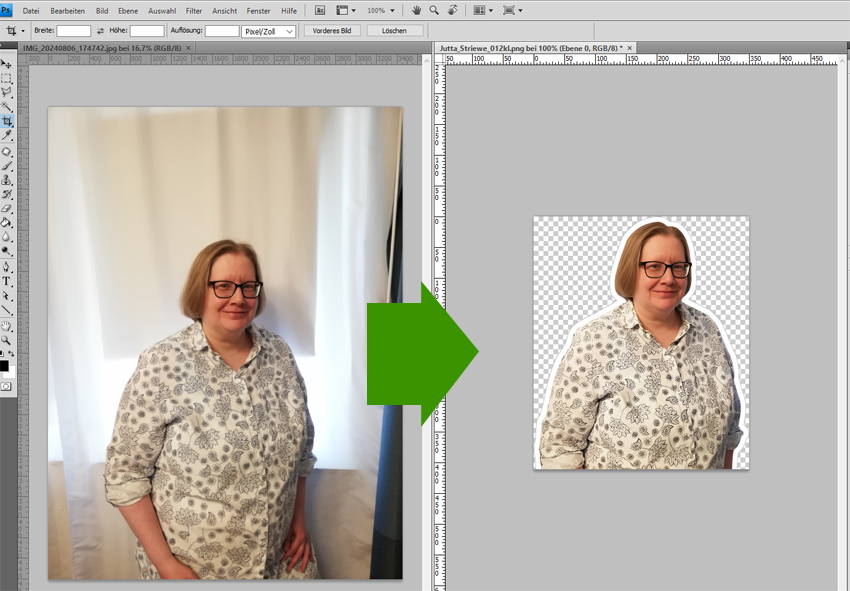Select the Dodge tool

(x=6, y=251)
